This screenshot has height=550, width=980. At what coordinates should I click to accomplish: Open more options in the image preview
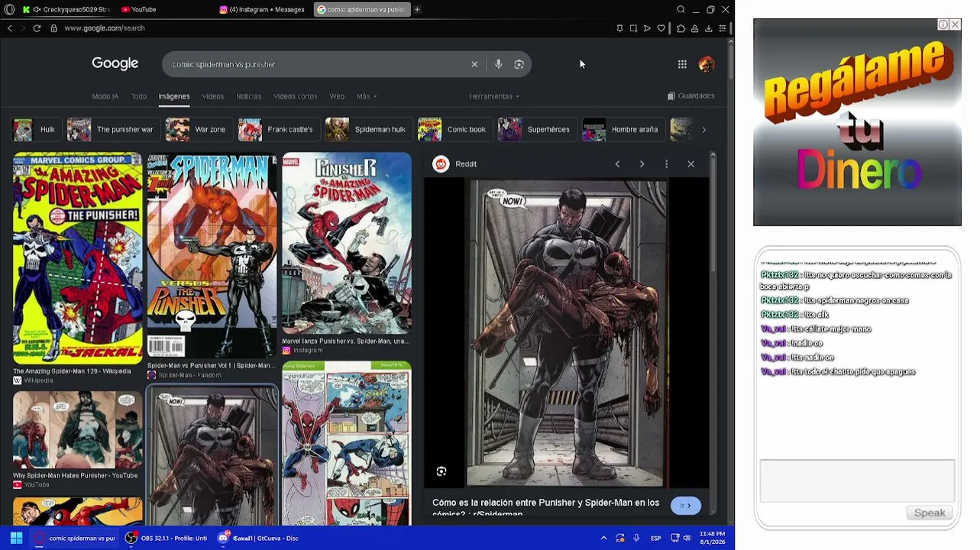point(666,164)
